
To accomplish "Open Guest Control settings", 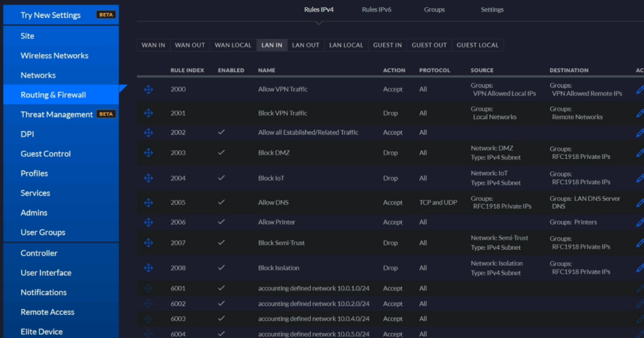I will pyautogui.click(x=61, y=154).
